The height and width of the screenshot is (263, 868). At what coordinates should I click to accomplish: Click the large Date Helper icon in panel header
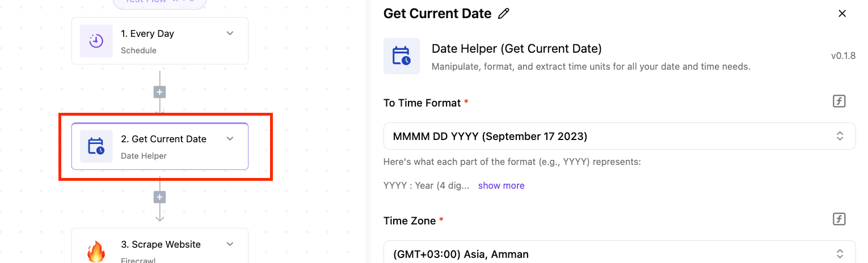402,56
